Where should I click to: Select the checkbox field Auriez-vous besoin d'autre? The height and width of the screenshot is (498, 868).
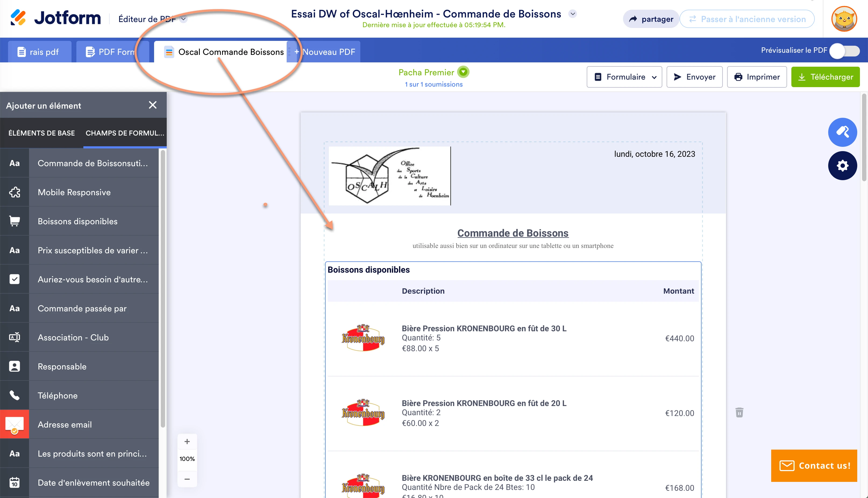coord(14,279)
